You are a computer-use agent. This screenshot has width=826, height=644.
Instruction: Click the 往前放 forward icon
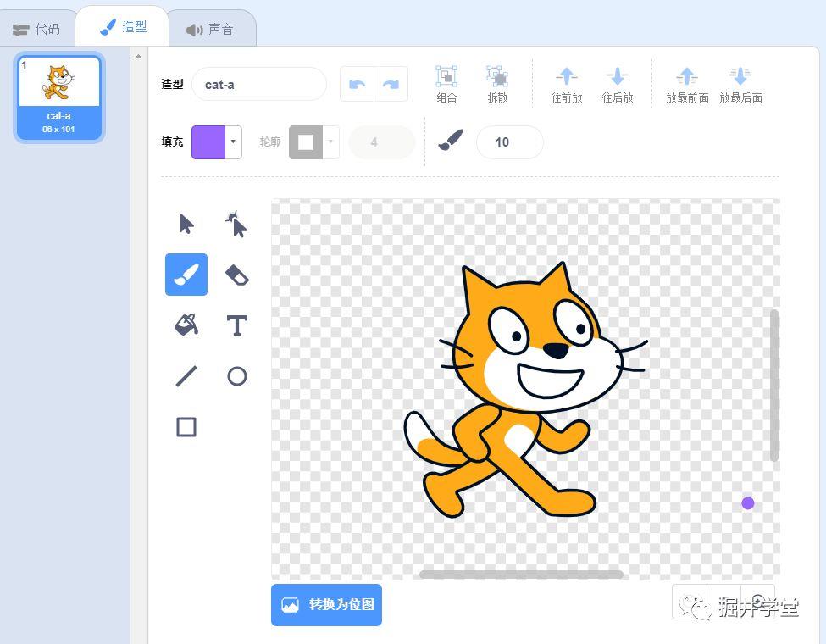coord(567,76)
